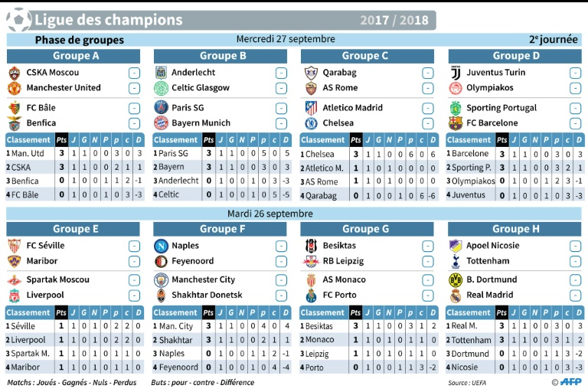Select the Groupe F header
The image size is (588, 392).
[x=222, y=229]
